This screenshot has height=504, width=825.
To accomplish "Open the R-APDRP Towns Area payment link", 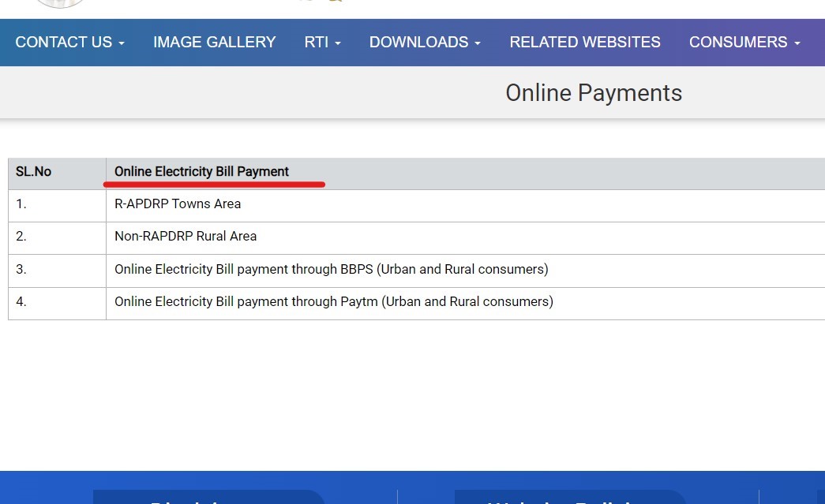I will click(x=178, y=203).
